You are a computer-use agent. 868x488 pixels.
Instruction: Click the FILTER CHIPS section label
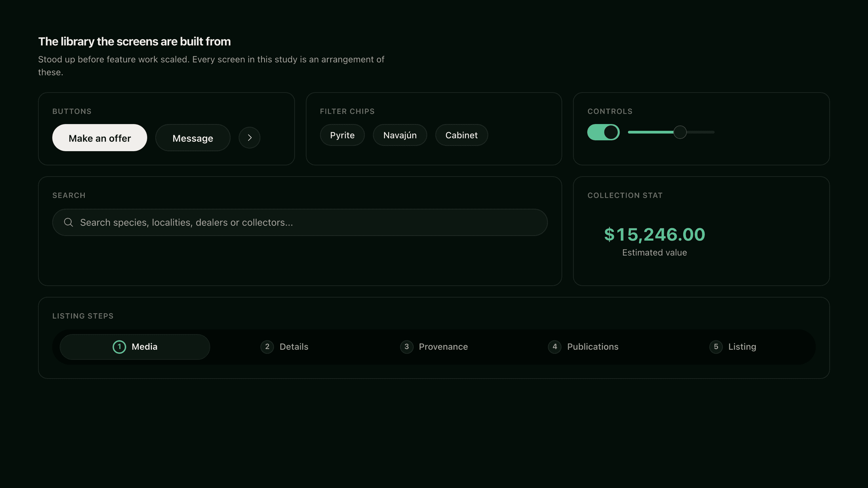point(347,111)
